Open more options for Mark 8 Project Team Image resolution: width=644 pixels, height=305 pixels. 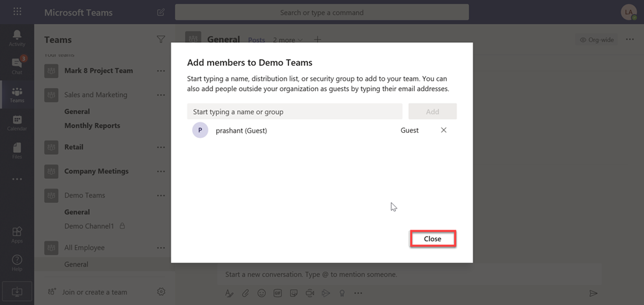pyautogui.click(x=161, y=70)
